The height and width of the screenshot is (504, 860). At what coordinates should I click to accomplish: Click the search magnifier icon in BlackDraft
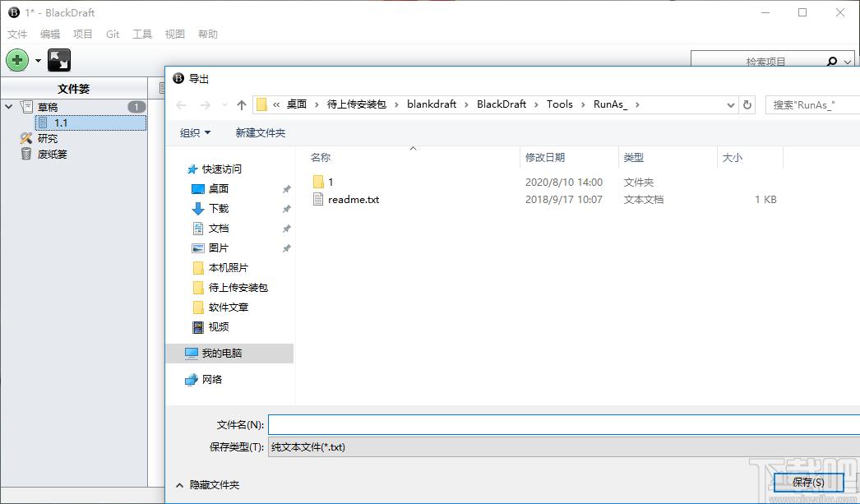[831, 62]
